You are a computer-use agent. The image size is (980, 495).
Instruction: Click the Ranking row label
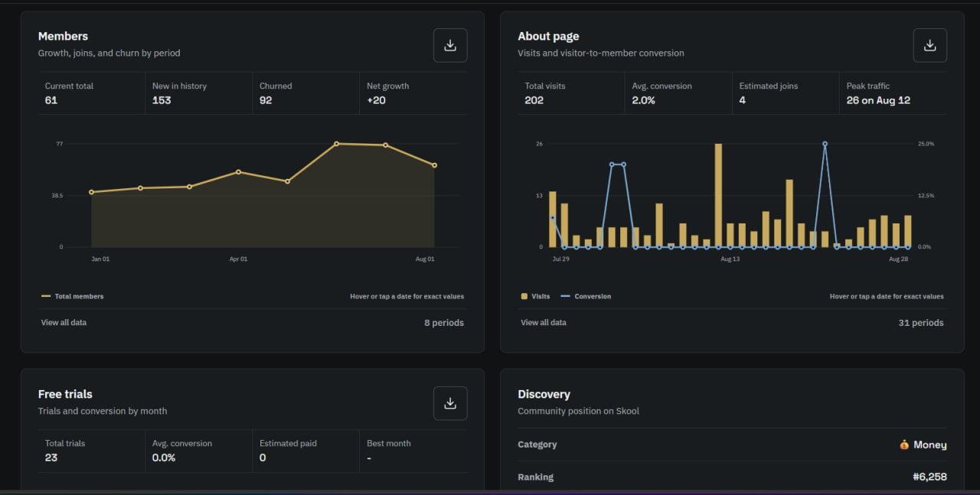[x=535, y=477]
